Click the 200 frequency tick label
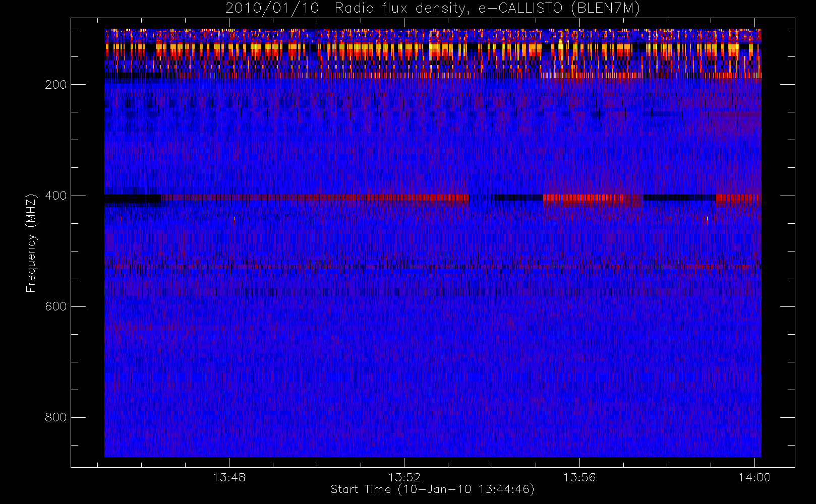The height and width of the screenshot is (504, 816). click(56, 85)
